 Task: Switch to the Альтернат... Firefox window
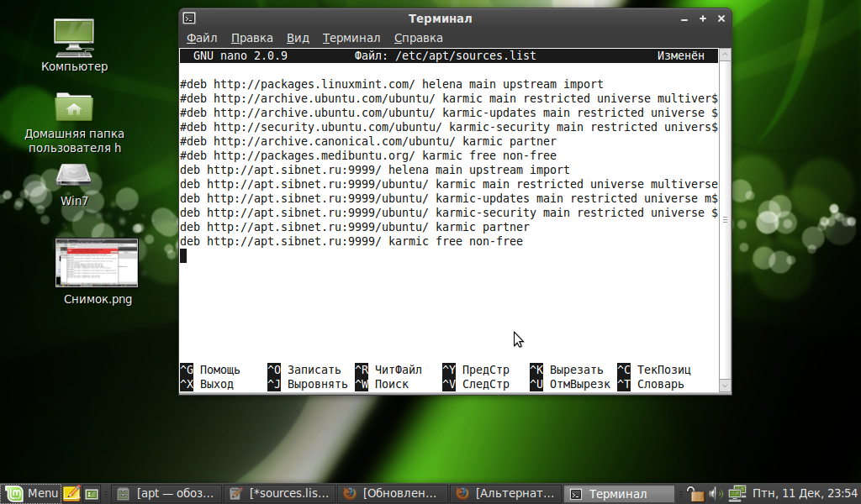click(504, 494)
